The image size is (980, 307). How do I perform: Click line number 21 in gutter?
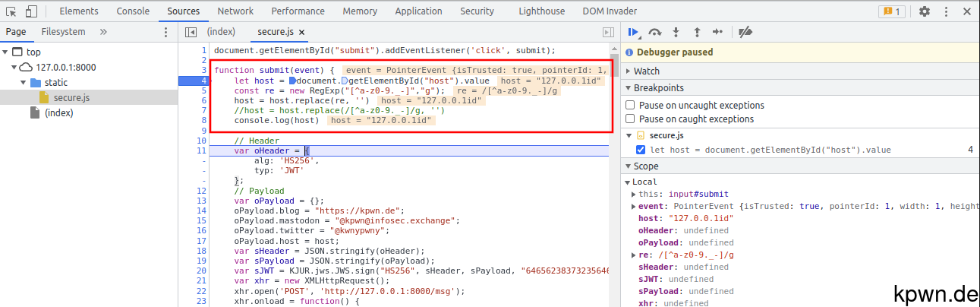coord(201,281)
